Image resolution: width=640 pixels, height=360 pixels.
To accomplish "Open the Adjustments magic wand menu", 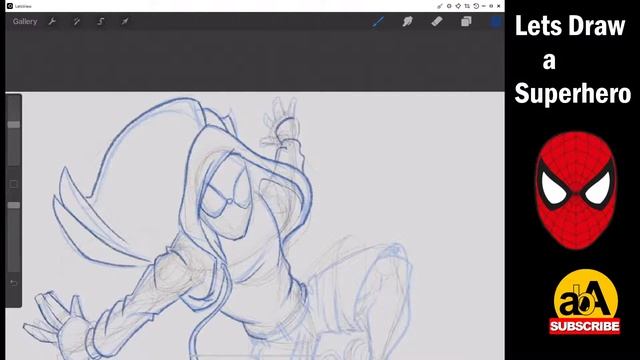I will (x=76, y=21).
